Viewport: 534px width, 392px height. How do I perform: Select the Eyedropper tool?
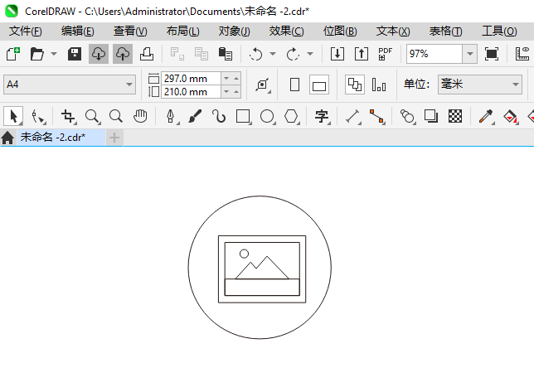pos(486,116)
